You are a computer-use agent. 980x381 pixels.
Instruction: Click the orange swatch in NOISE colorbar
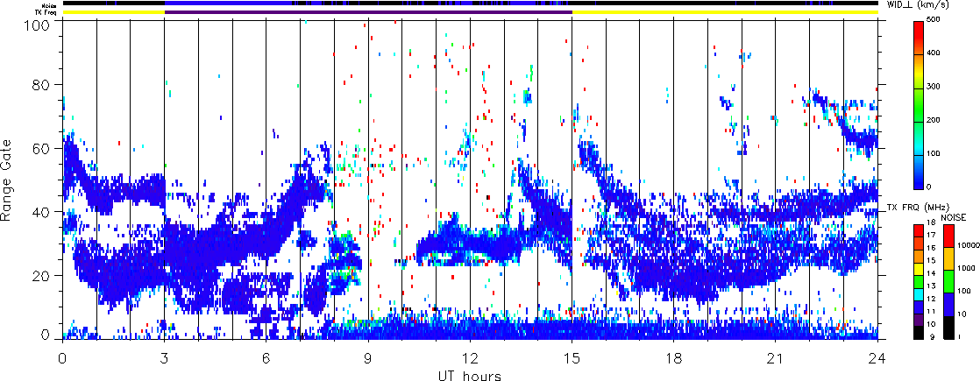[x=948, y=258]
